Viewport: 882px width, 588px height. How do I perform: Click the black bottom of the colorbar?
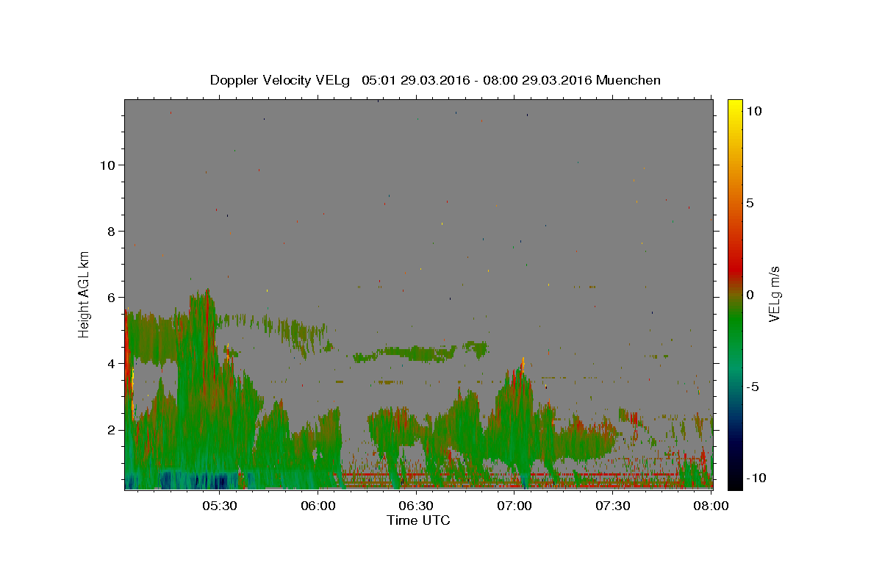pyautogui.click(x=734, y=484)
